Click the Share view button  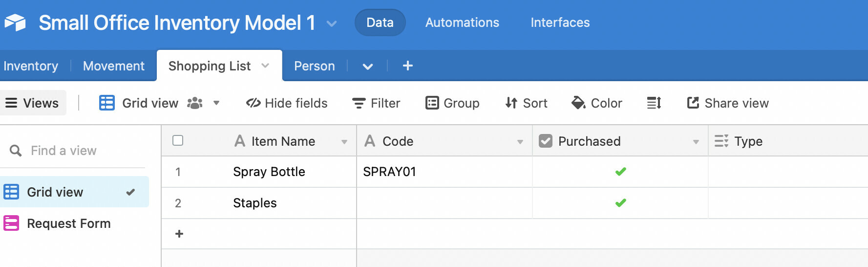728,103
